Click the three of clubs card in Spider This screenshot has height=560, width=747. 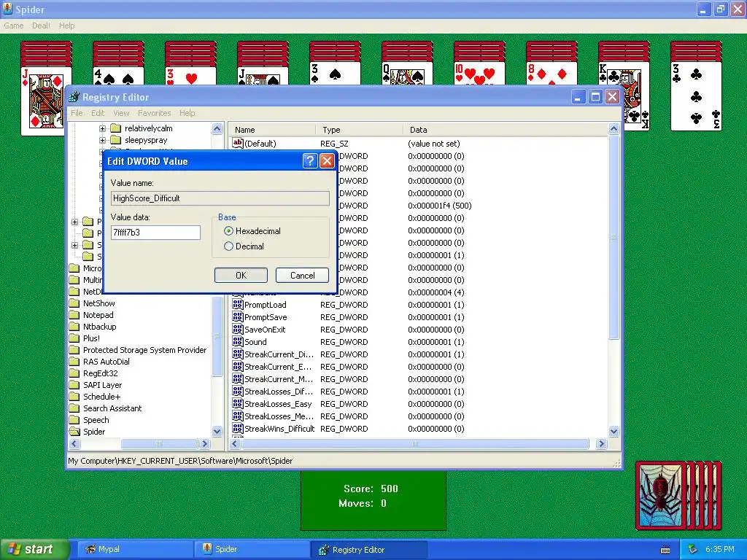tap(696, 96)
